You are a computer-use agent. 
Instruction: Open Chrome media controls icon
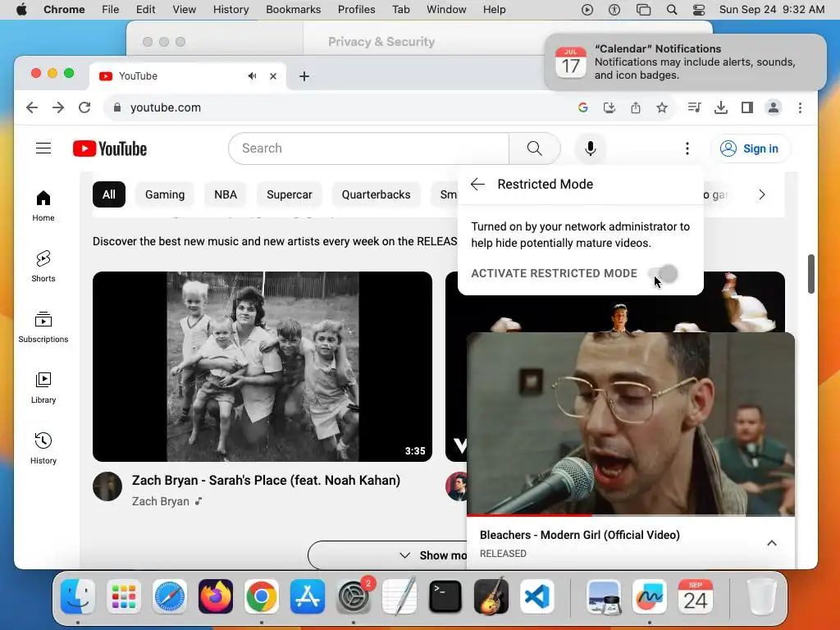pos(694,107)
